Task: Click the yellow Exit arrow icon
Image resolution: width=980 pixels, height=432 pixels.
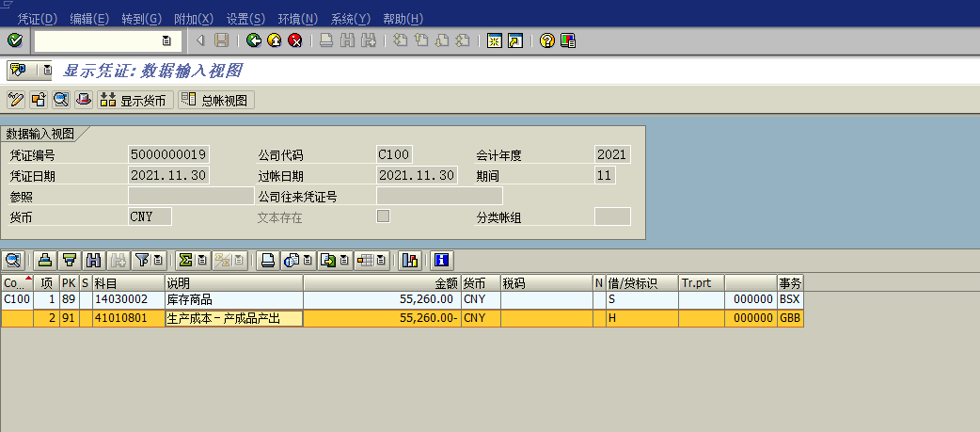Action: (x=275, y=40)
